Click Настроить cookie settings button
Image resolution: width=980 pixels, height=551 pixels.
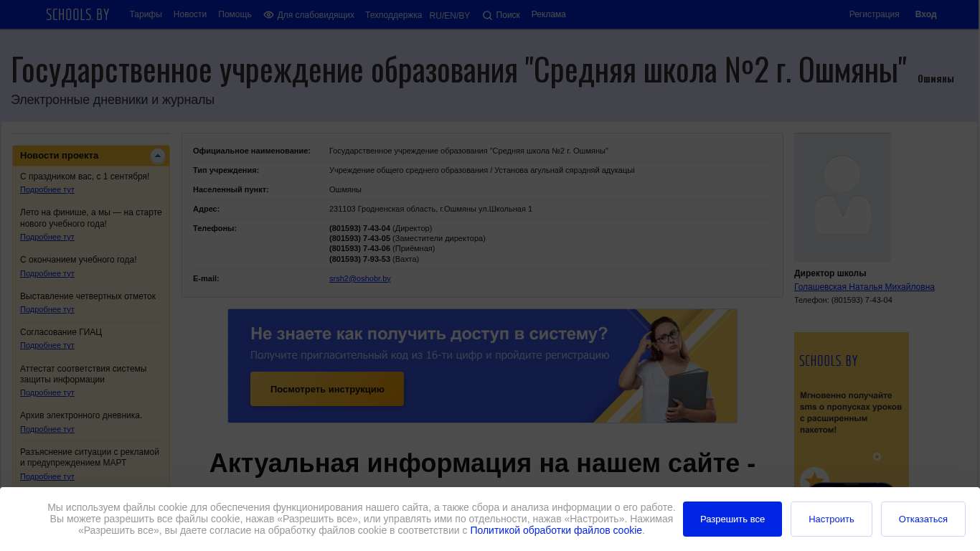click(x=831, y=519)
